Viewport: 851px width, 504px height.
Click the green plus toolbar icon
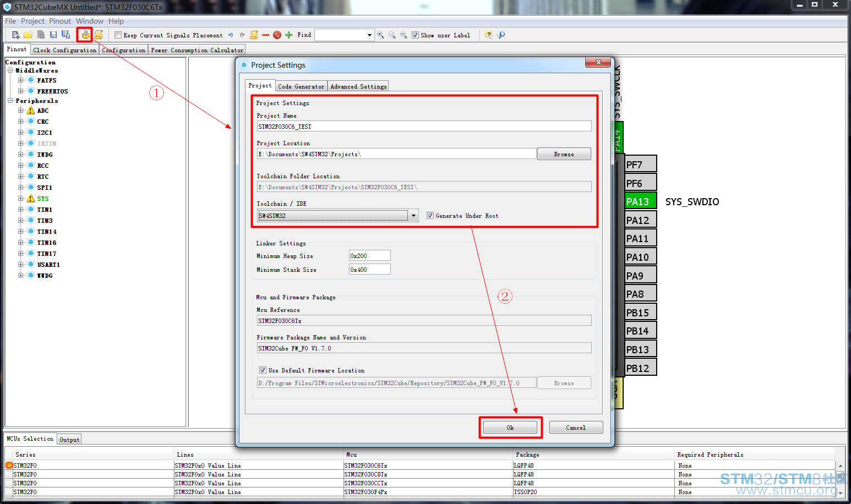[288, 35]
